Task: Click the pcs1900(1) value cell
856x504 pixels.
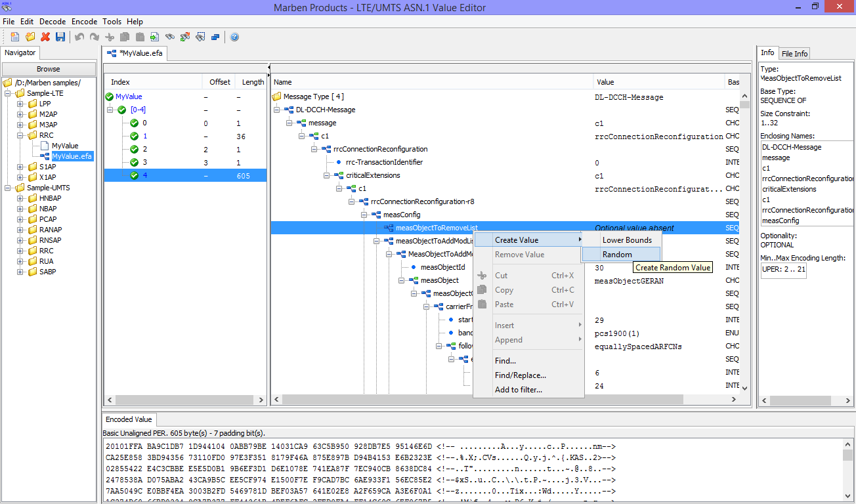Action: tap(617, 333)
